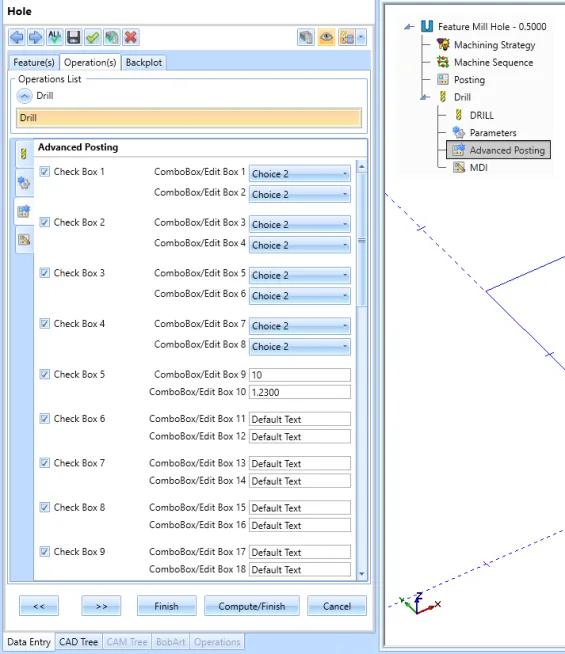Viewport: 565px width, 654px height.
Task: Switch to the Backplot tab
Action: click(x=143, y=63)
